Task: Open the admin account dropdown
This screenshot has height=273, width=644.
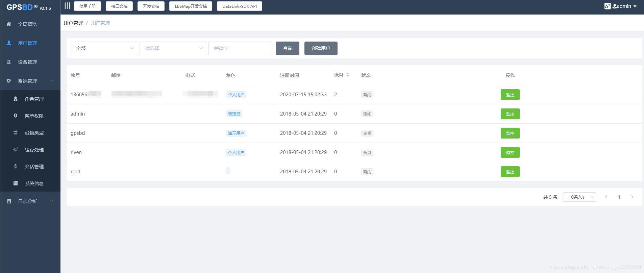Action: 624,6
